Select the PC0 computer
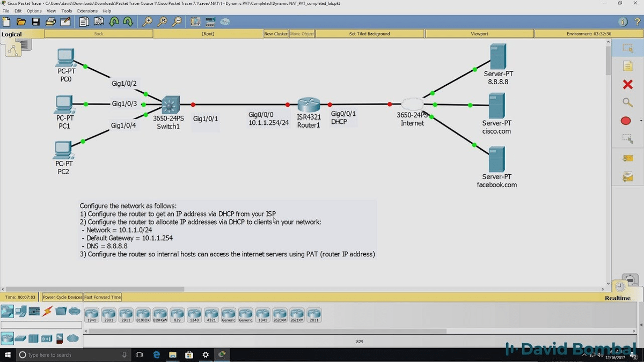The height and width of the screenshot is (362, 644). 65,57
